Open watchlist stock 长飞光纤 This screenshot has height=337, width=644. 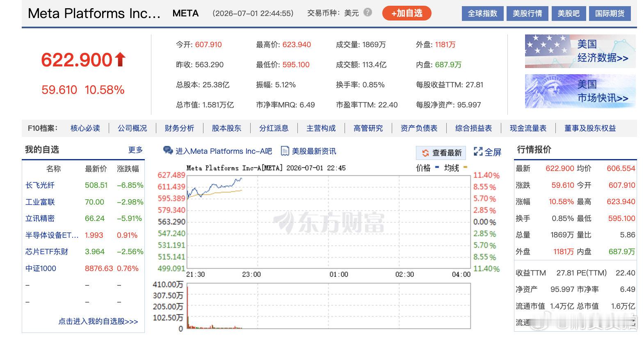pyautogui.click(x=40, y=185)
